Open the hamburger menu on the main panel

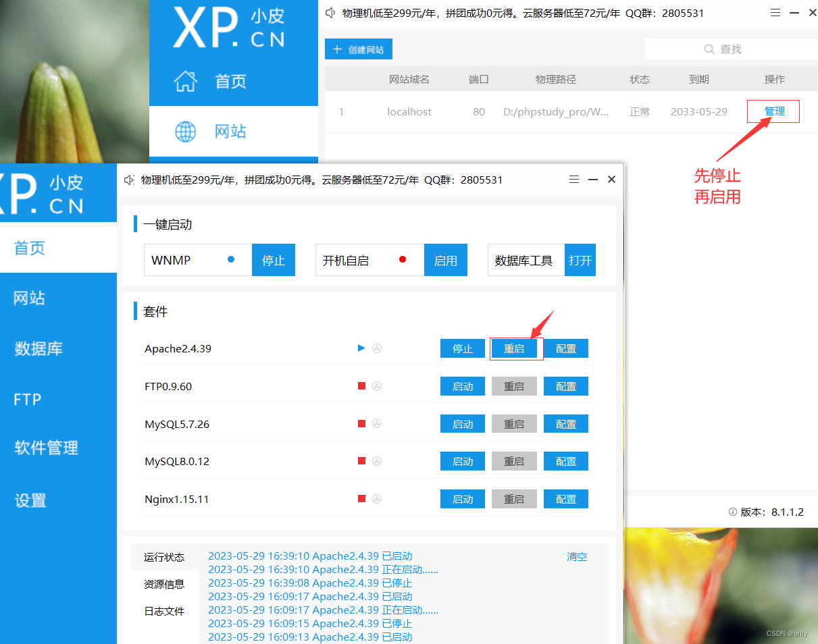click(x=775, y=12)
